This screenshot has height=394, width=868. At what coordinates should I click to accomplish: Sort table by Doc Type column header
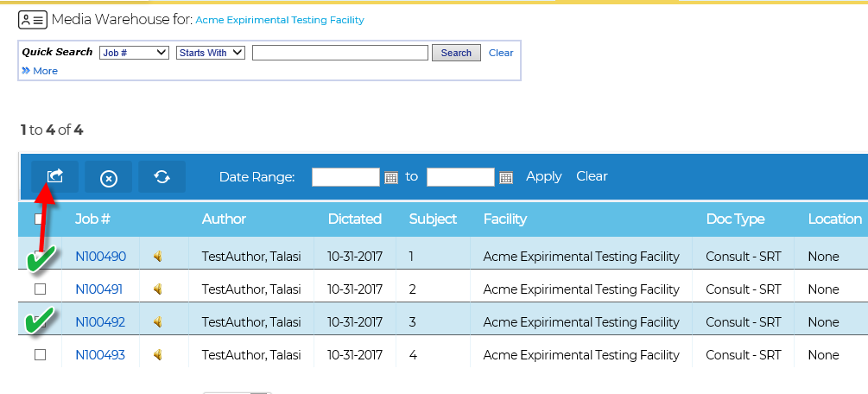click(x=735, y=219)
